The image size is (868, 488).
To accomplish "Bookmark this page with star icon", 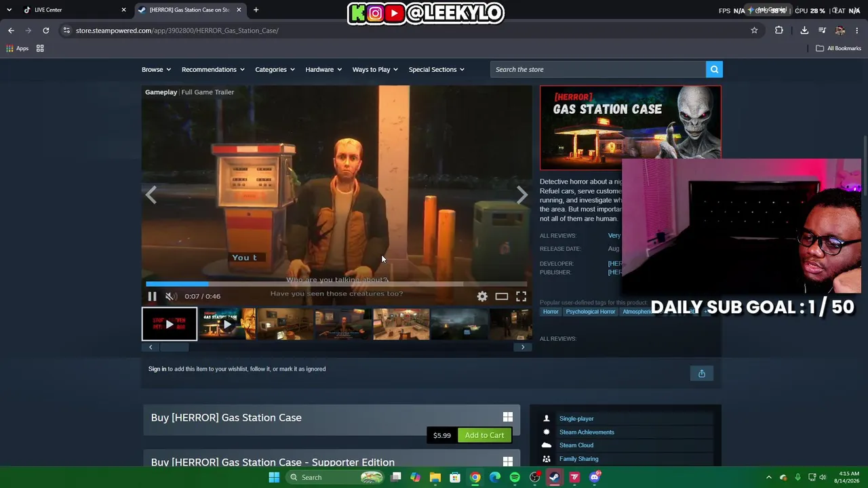I will (x=754, y=30).
